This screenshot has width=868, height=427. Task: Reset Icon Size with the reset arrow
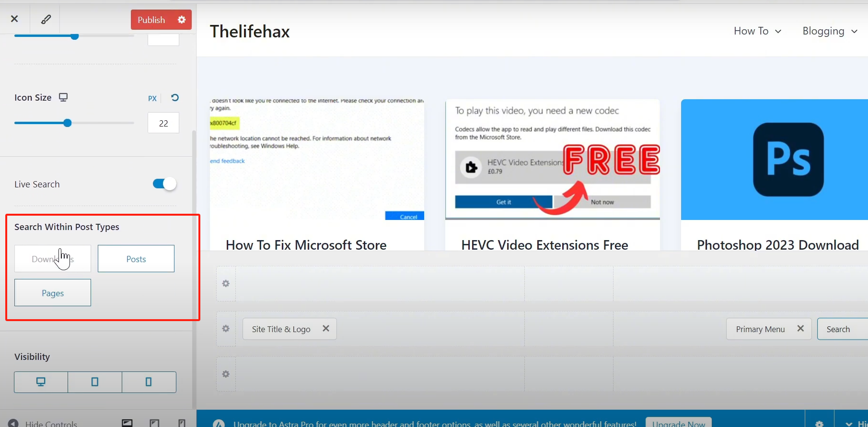click(175, 98)
